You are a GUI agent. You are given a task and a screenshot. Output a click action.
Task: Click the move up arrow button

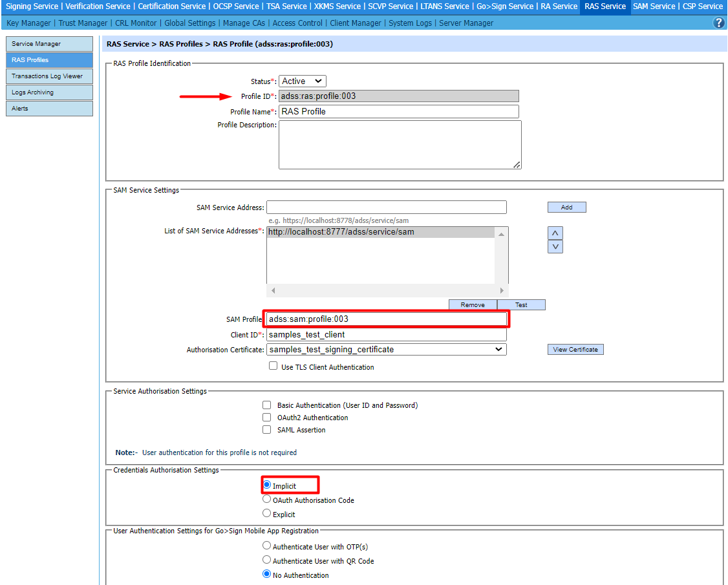555,233
